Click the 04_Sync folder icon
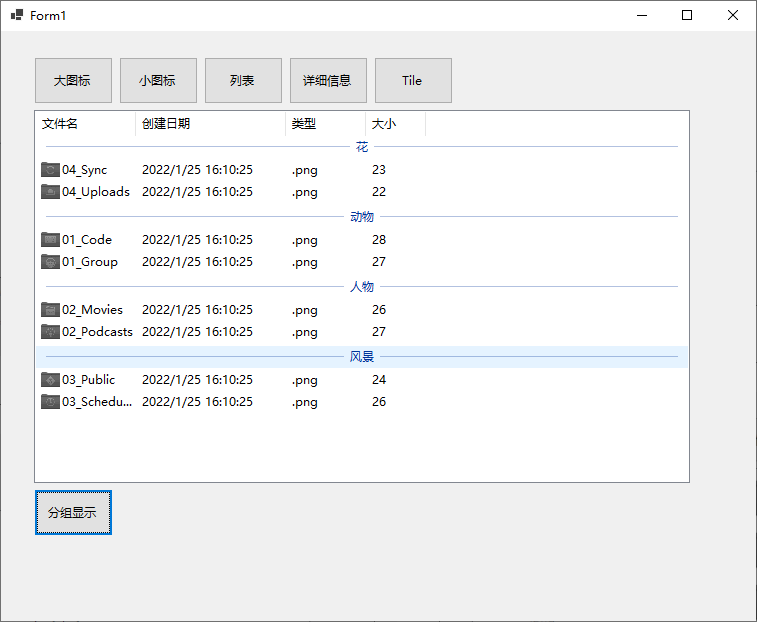The image size is (757, 622). 50,170
